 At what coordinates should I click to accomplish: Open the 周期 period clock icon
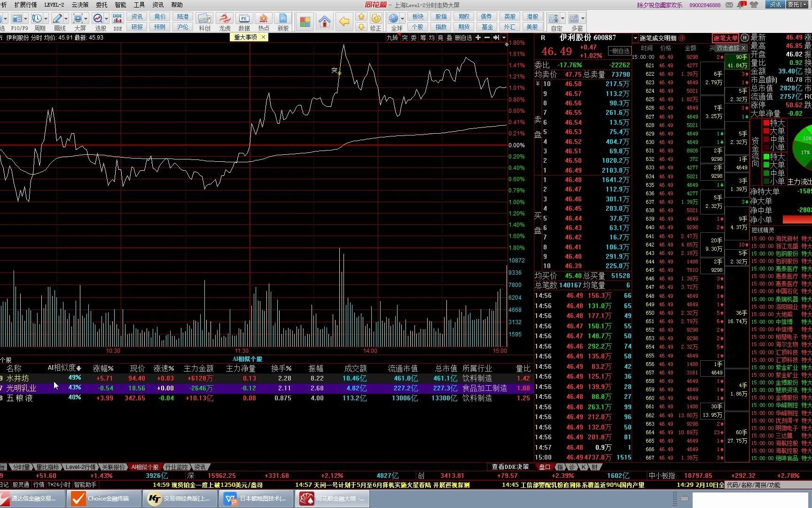click(37, 18)
